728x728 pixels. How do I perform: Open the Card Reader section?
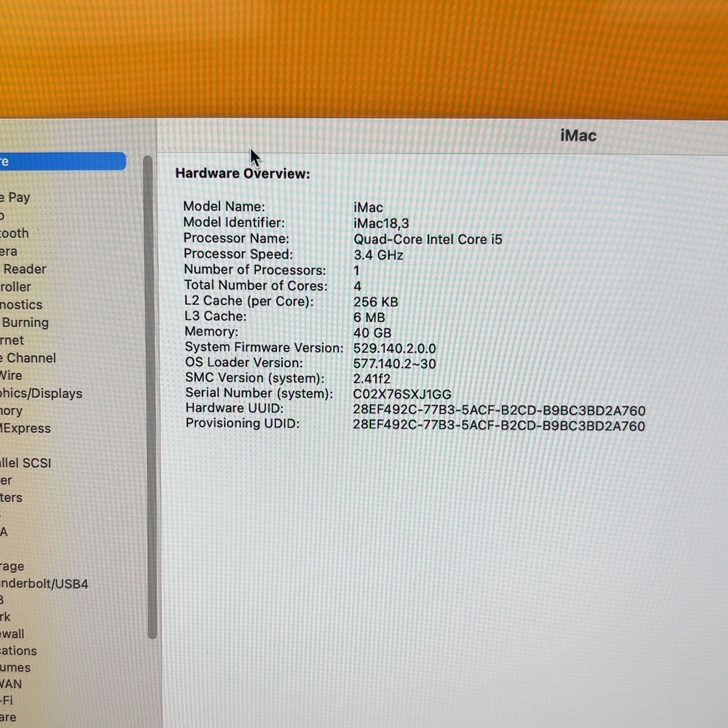click(23, 269)
